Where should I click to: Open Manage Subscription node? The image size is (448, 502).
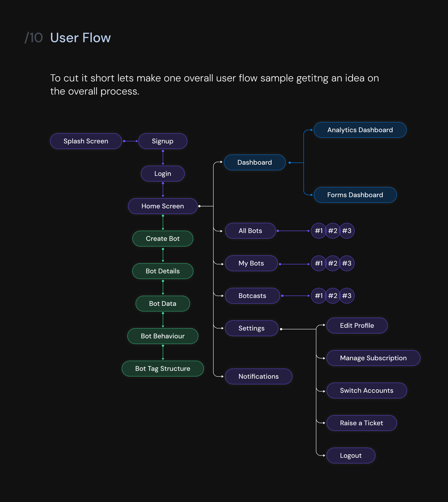(373, 358)
